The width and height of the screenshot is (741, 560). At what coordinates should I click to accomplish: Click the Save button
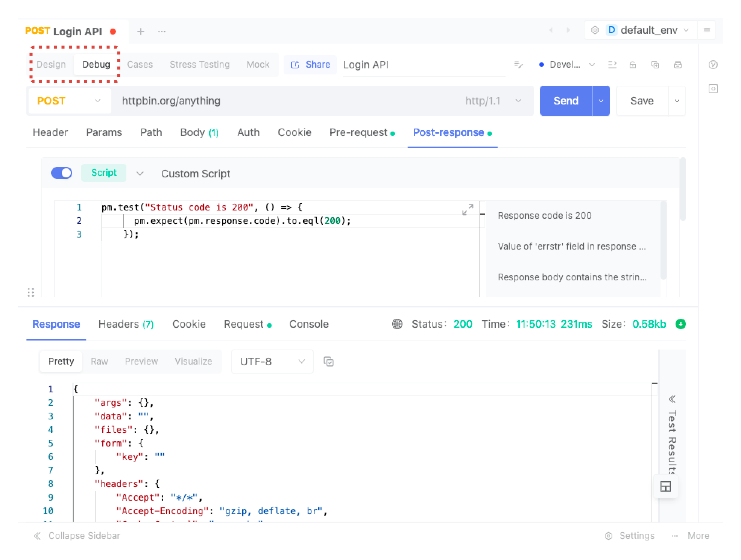[642, 101]
